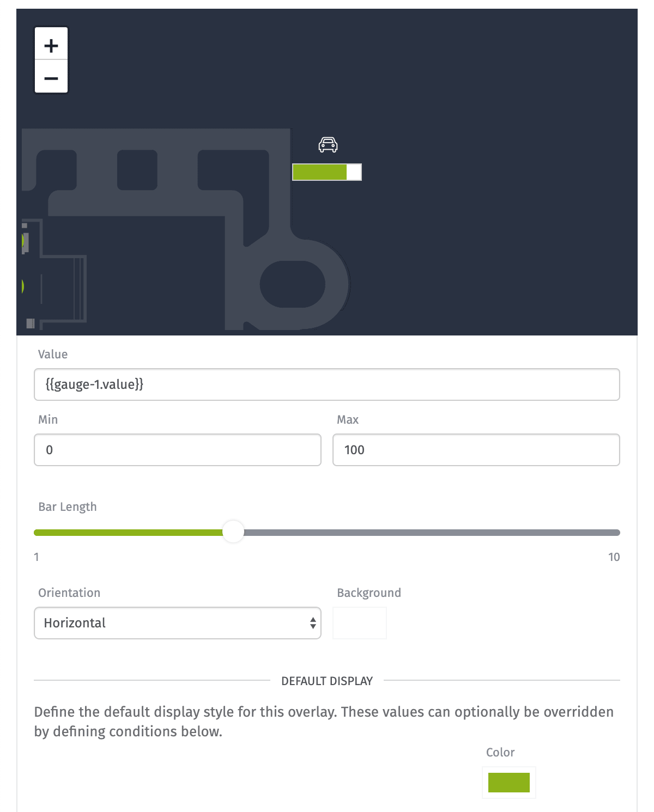The width and height of the screenshot is (654, 812).
Task: Click the lower green circle marker at map edge
Action: pyautogui.click(x=23, y=286)
